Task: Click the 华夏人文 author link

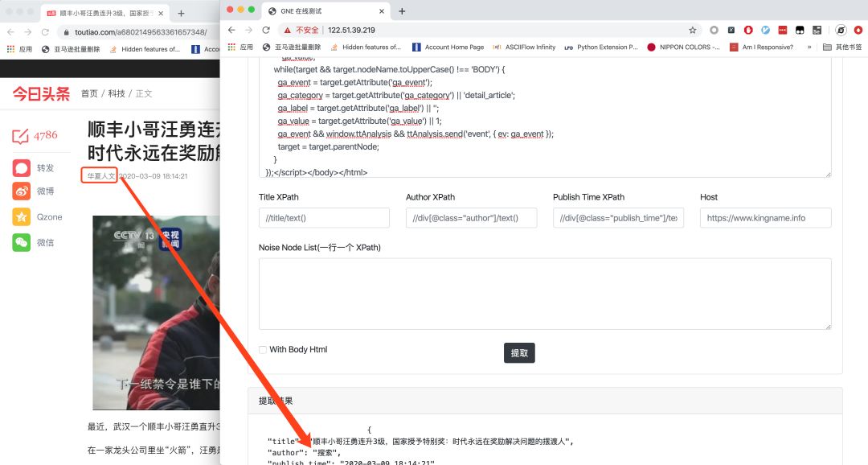Action: pos(100,176)
